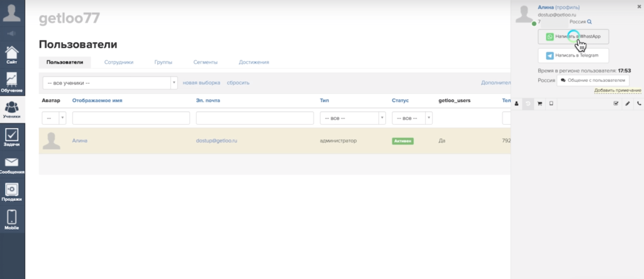Click the 'новая выборка' link
This screenshot has height=279, width=644.
click(201, 83)
